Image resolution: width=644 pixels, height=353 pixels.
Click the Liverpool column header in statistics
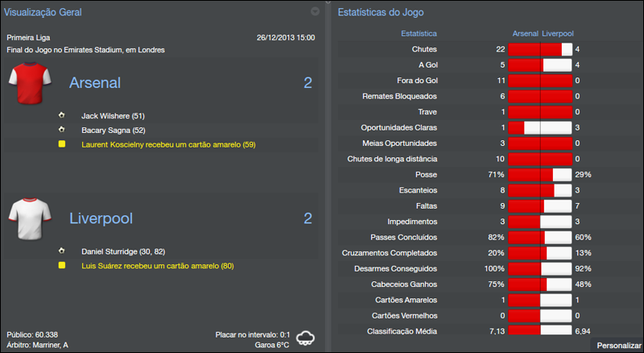[558, 34]
